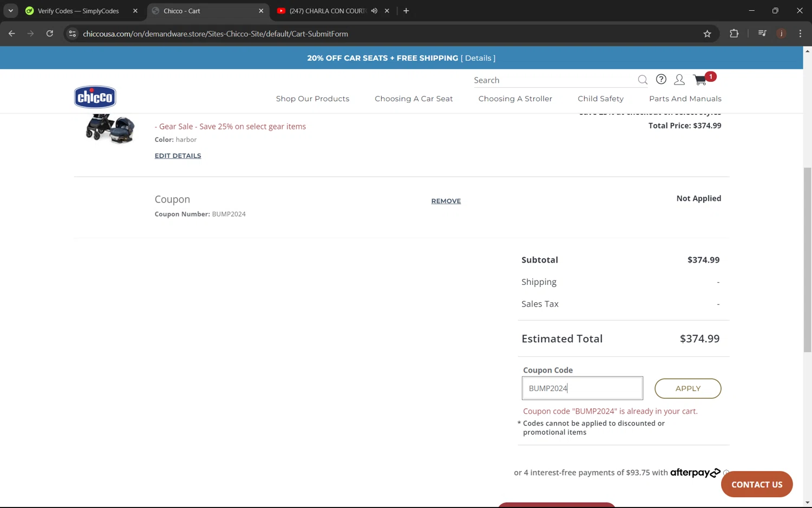Open the shopping cart icon
The width and height of the screenshot is (812, 508).
click(x=700, y=80)
